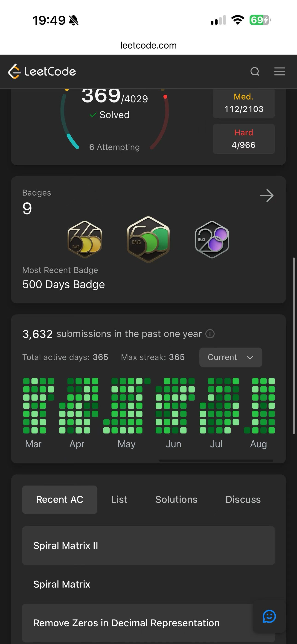Tap the purple Days badge

point(212,240)
